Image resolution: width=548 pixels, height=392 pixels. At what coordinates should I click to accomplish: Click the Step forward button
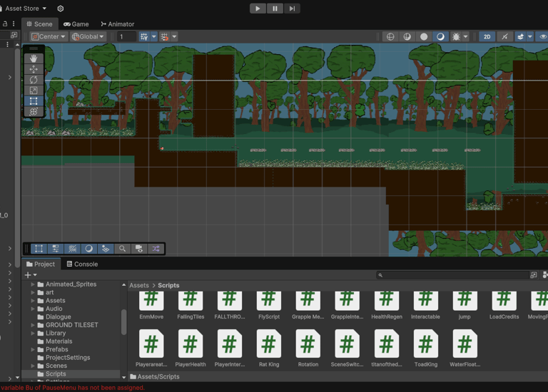pos(292,9)
